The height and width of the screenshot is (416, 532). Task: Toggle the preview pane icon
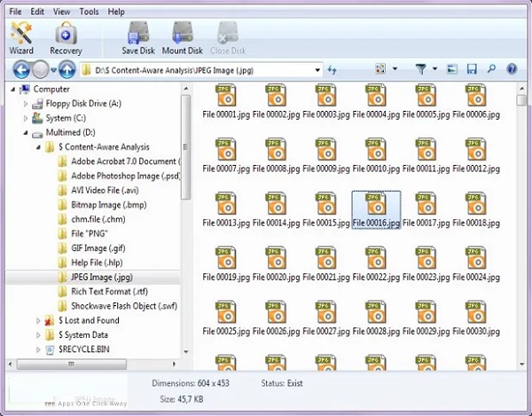pyautogui.click(x=452, y=69)
